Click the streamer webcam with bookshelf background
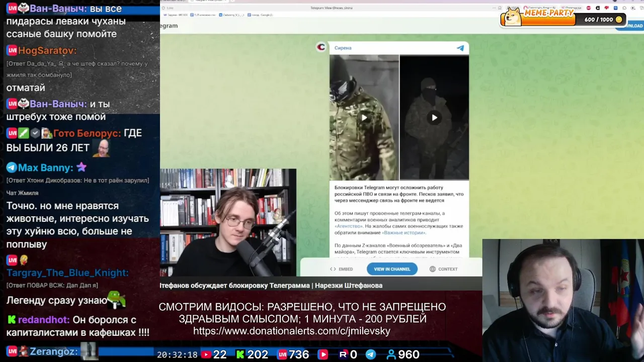The width and height of the screenshot is (644, 362). coord(228,223)
